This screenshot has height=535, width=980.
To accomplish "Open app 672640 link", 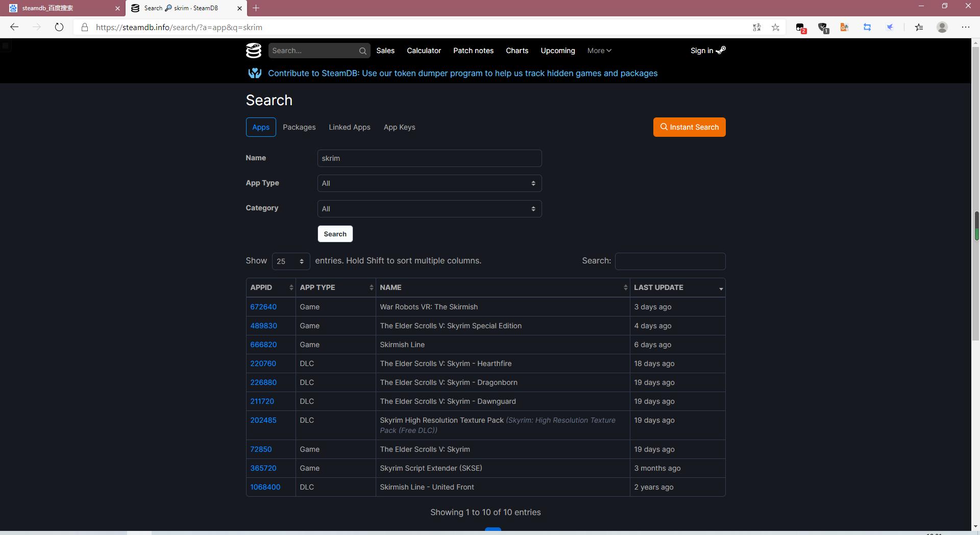I will click(263, 307).
